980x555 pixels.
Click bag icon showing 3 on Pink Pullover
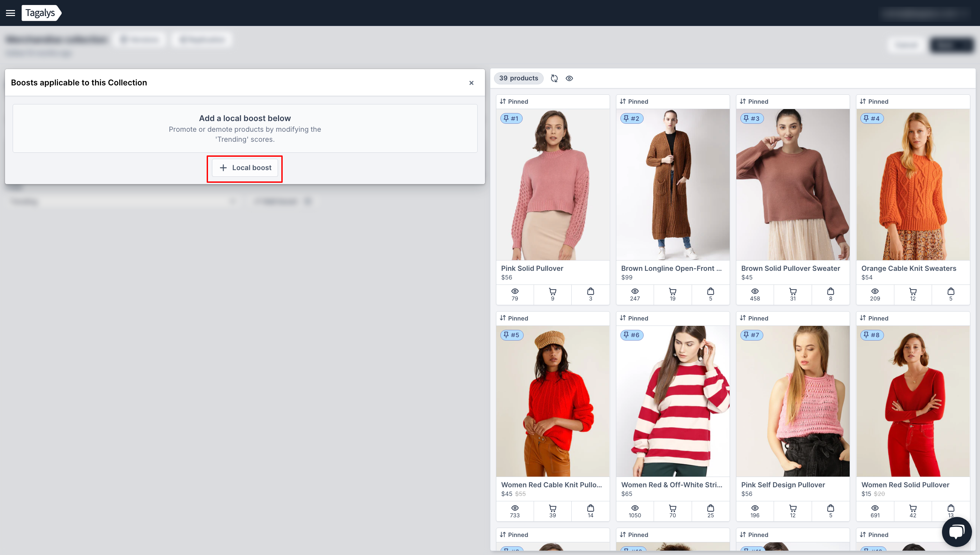click(x=590, y=292)
